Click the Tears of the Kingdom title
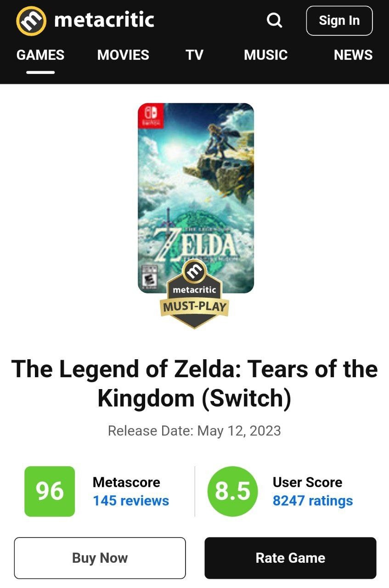This screenshot has width=389, height=588. (x=194, y=384)
